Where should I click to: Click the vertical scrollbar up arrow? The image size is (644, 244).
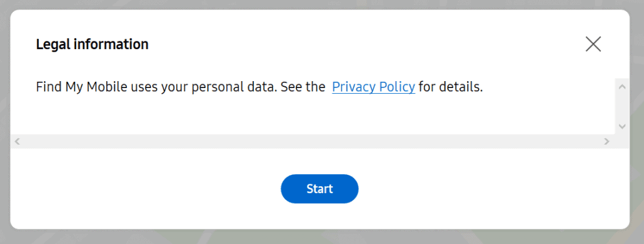point(622,87)
